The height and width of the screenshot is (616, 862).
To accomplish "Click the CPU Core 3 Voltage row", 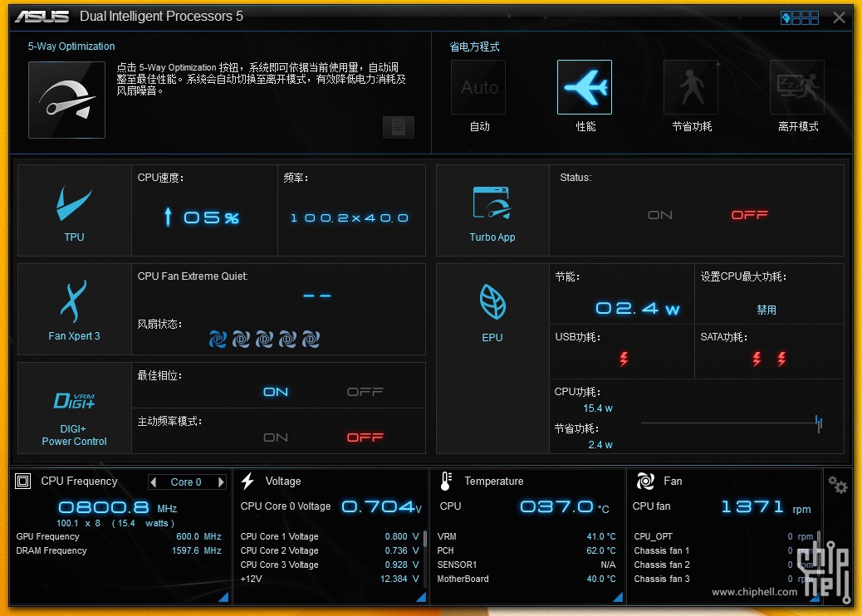I will point(330,565).
